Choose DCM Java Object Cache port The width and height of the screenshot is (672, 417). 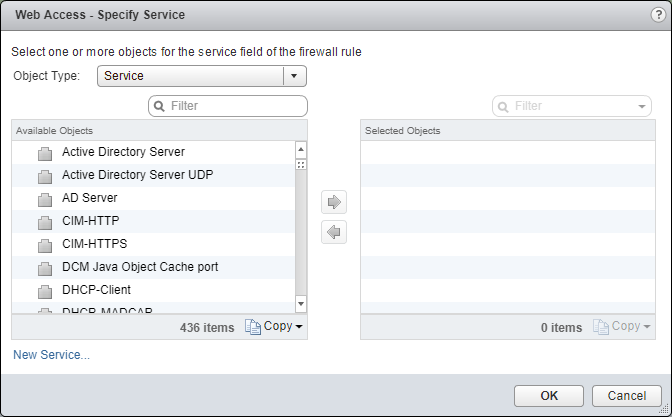(140, 267)
